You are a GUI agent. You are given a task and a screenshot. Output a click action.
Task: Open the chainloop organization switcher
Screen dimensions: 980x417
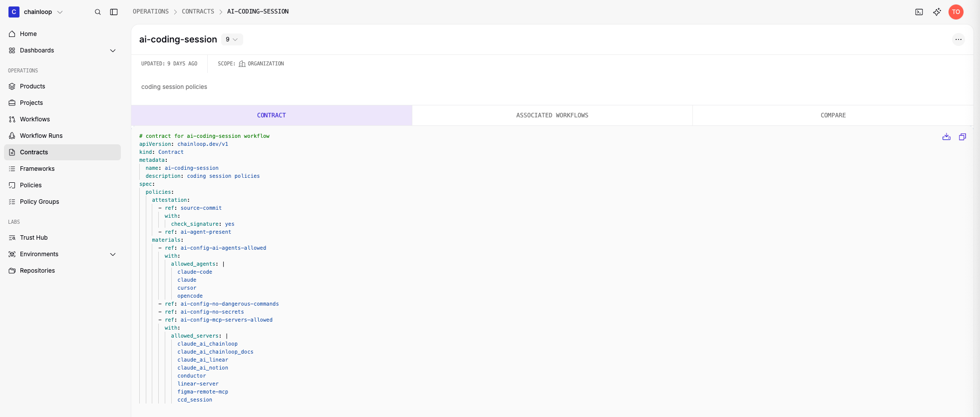click(x=36, y=12)
